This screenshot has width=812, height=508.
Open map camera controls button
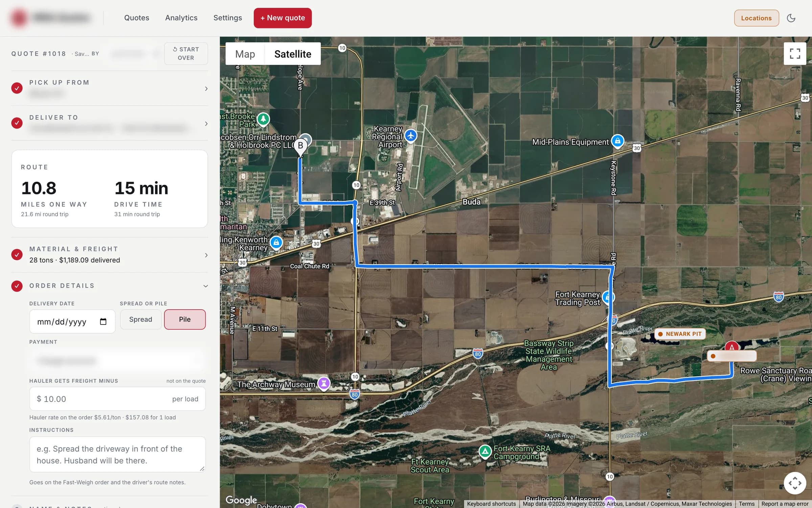coord(795,483)
